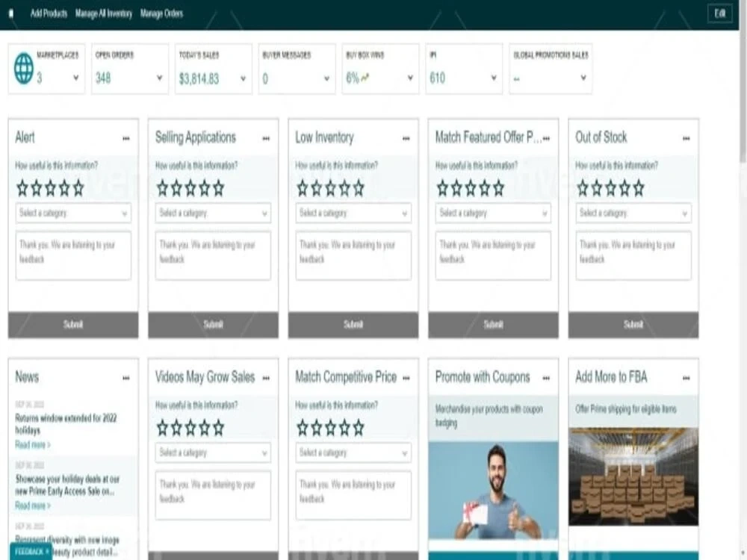Click feedback text box in Match Competitive Price

tap(353, 495)
